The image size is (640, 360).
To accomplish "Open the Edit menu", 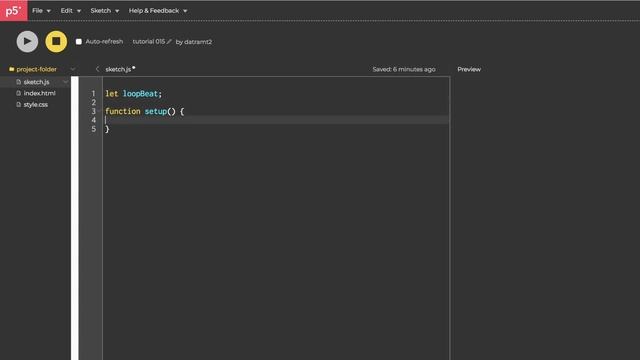I will 71,11.
